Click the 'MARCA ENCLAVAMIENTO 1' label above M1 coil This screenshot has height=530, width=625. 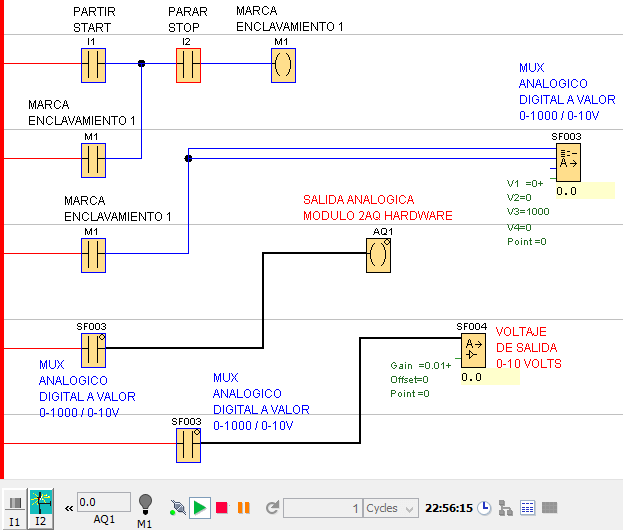coord(289,19)
